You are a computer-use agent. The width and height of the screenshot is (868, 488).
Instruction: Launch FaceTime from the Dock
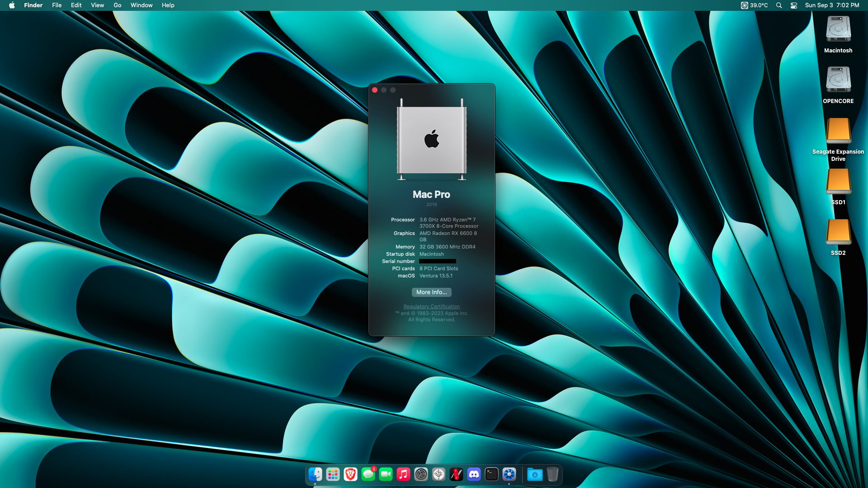click(x=386, y=474)
